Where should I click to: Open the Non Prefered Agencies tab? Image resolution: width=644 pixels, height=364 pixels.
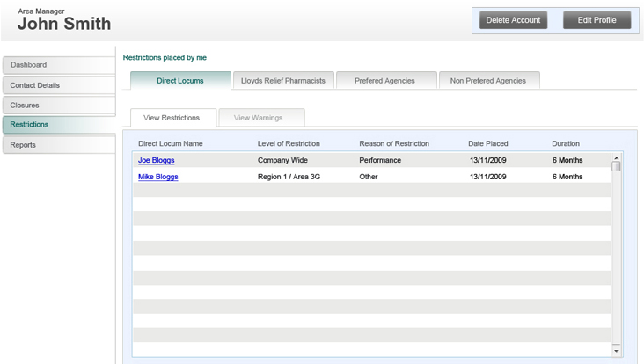click(489, 81)
